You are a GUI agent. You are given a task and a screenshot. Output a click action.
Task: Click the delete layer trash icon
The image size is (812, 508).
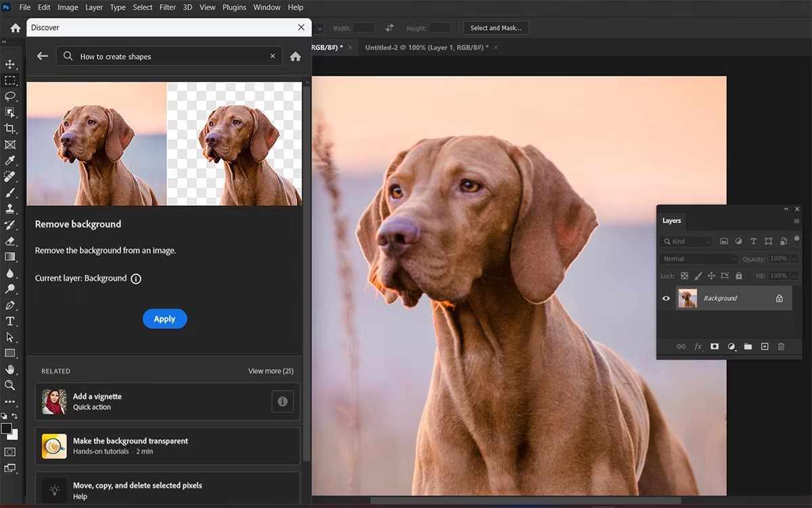[781, 346]
